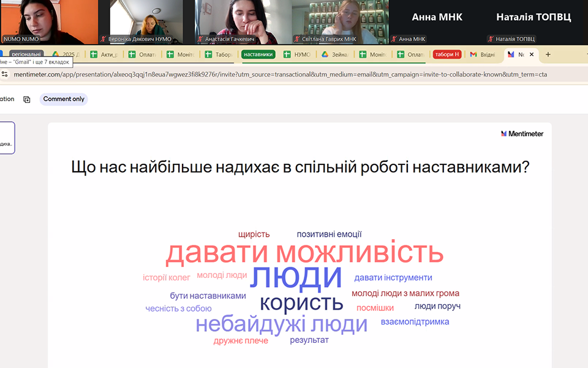Click muted mic icon on Світлана Гаврих tile
This screenshot has width=588, height=368.
[x=297, y=39]
